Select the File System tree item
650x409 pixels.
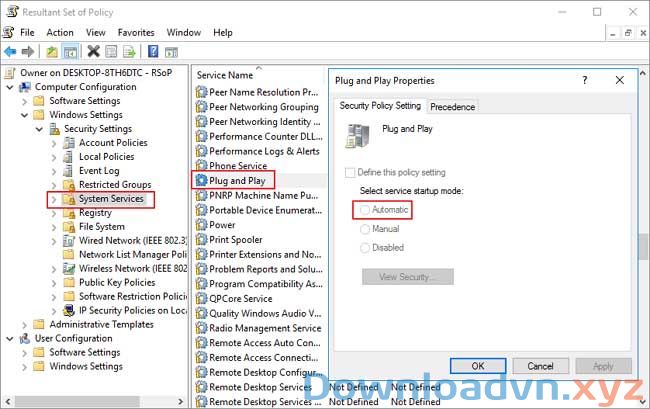tap(102, 227)
